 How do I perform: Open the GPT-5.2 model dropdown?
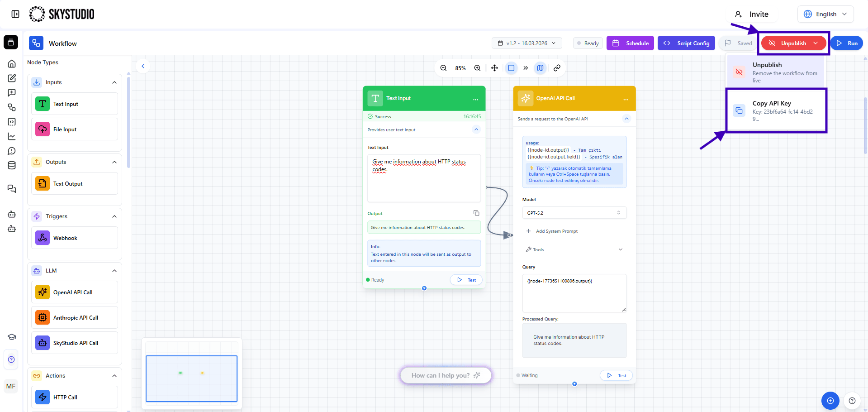(x=574, y=213)
